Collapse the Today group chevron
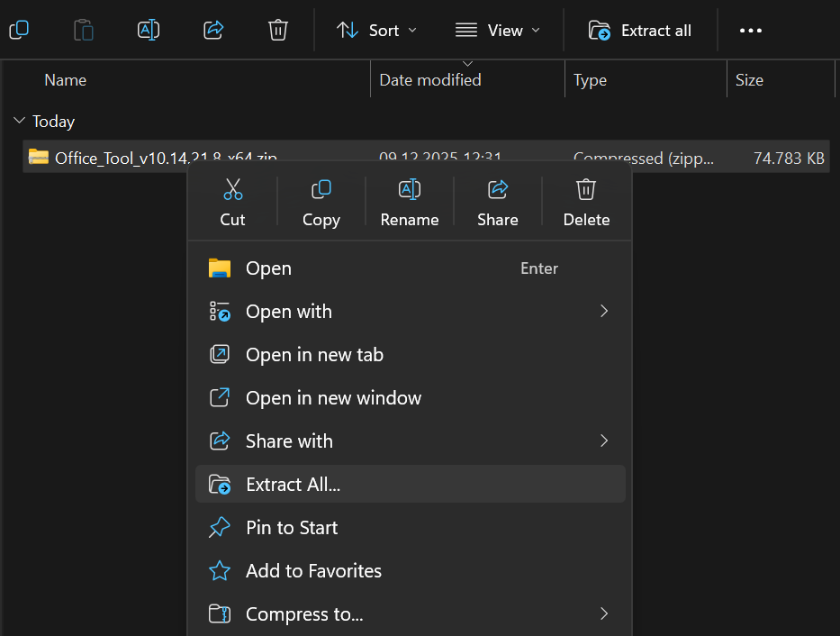 19,121
